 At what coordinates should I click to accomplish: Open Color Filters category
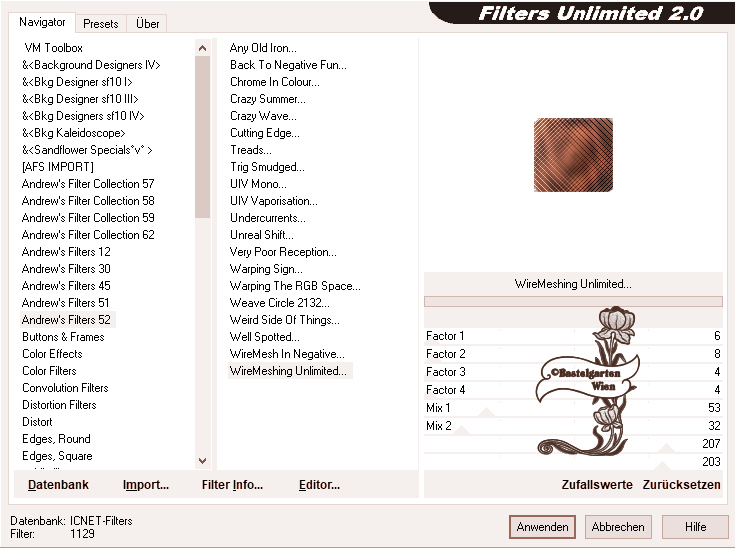coord(49,371)
